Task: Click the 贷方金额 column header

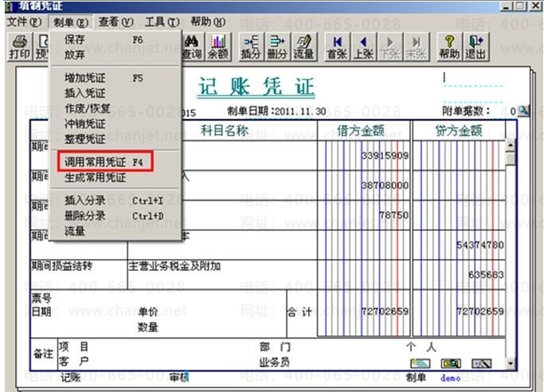Action: click(x=459, y=131)
